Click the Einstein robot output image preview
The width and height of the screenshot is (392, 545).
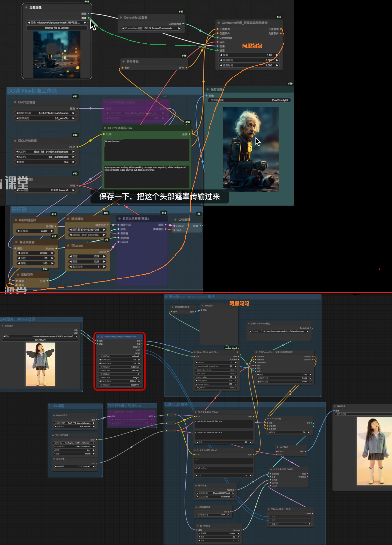(x=251, y=149)
